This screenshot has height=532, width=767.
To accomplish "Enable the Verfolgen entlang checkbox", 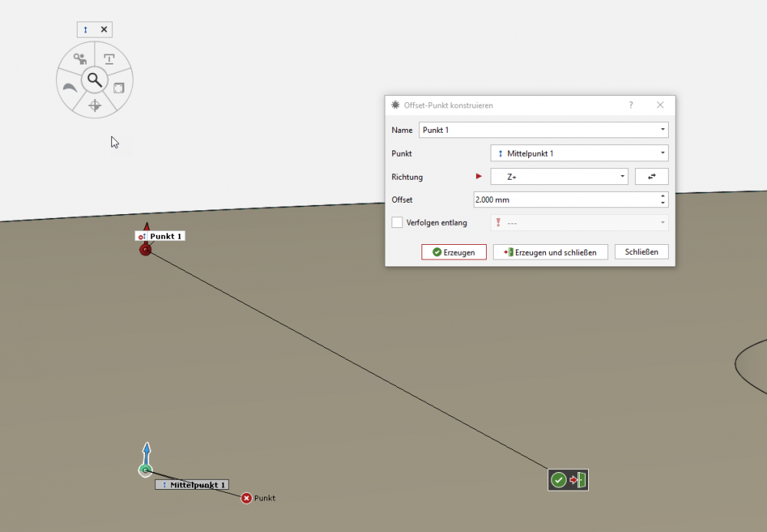I will point(397,223).
